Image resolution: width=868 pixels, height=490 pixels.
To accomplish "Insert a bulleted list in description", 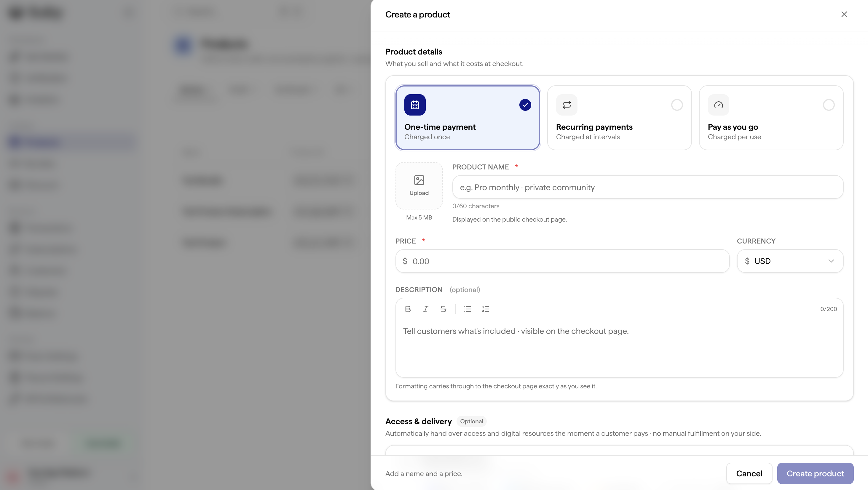I will [468, 309].
